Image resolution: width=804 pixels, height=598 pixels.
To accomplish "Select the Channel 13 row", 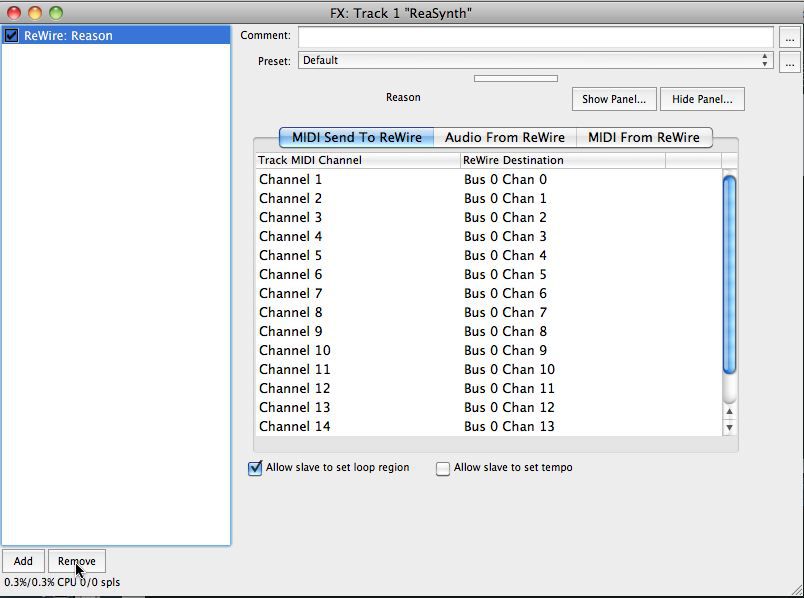I will click(489, 407).
